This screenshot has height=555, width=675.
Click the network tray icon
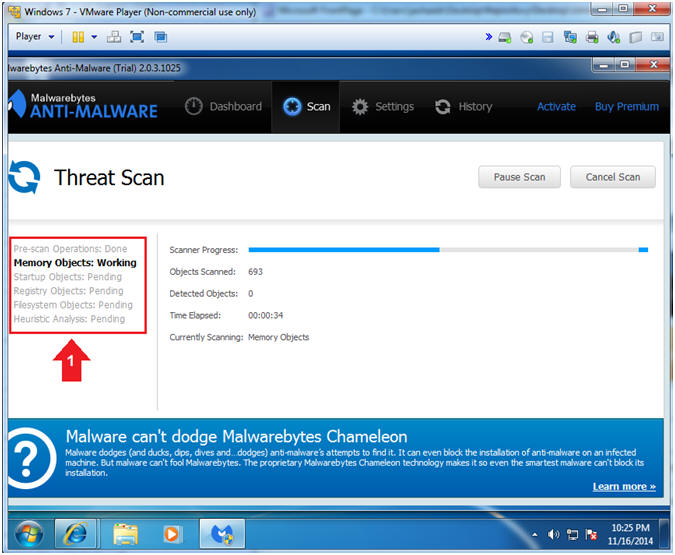(573, 535)
